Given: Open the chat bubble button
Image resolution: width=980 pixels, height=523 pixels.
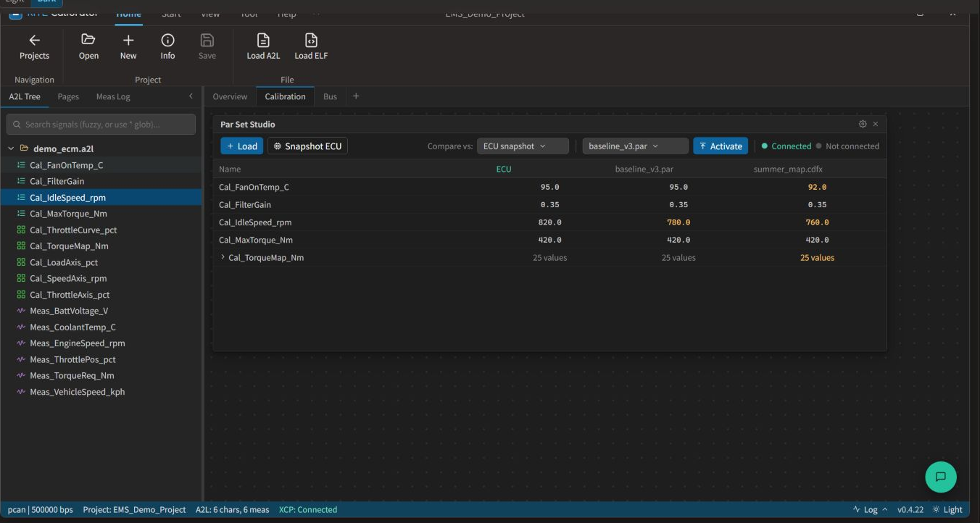Looking at the screenshot, I should 941,477.
